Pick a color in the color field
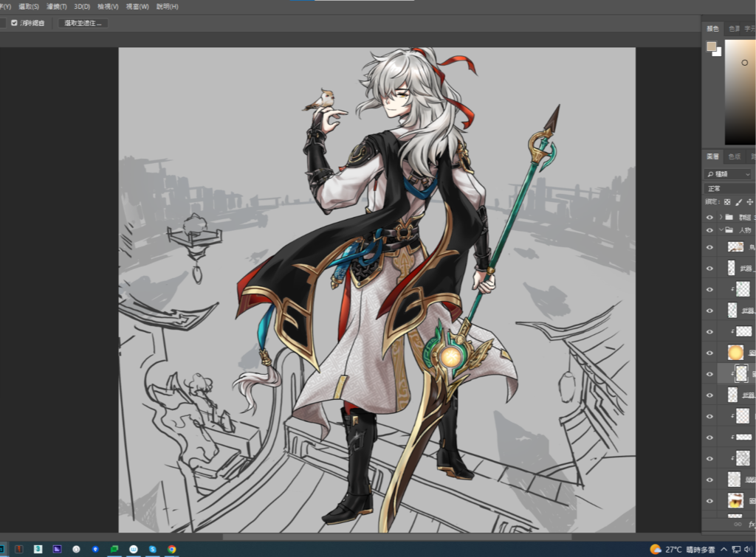The width and height of the screenshot is (756, 557). 740,91
